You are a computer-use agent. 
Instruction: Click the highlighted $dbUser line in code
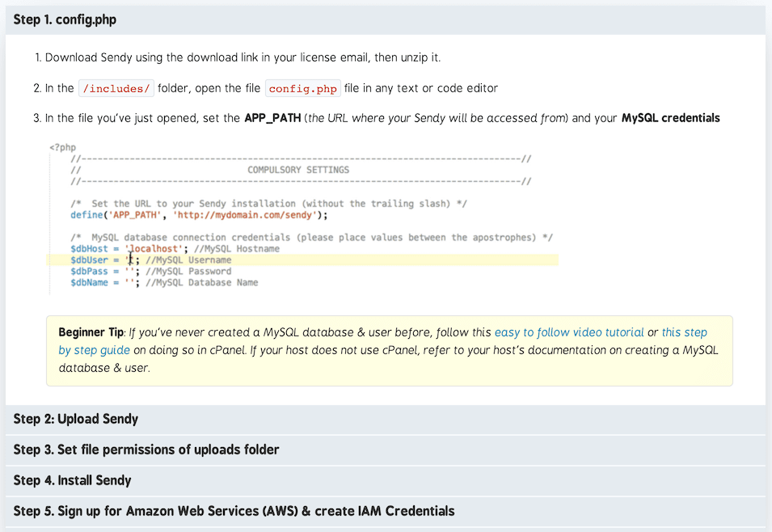pos(302,260)
